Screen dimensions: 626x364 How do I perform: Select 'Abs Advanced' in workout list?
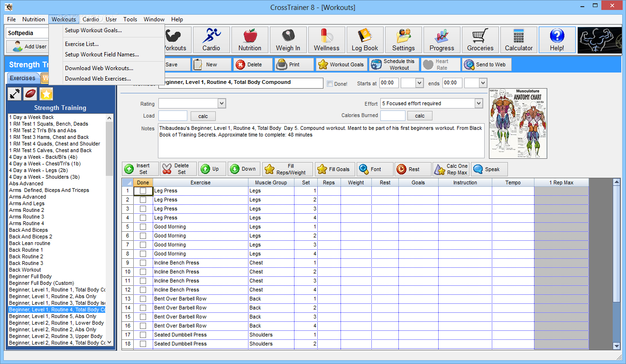click(x=26, y=183)
